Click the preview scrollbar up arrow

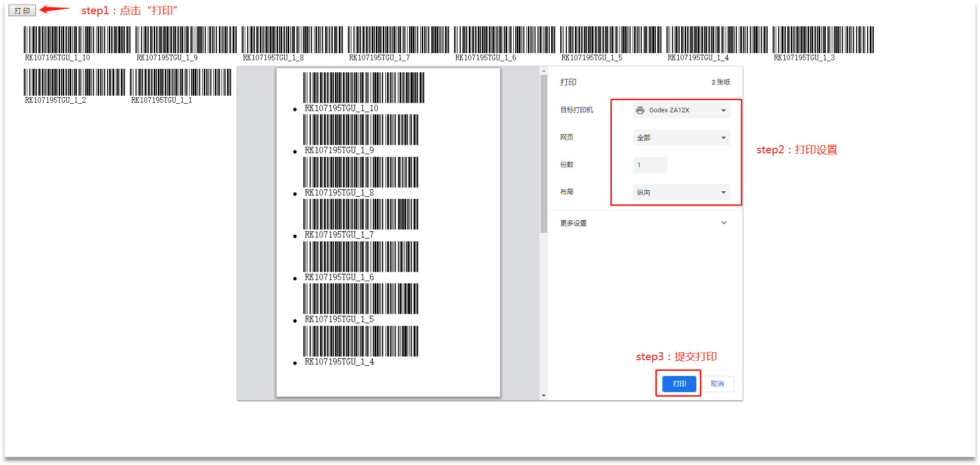pyautogui.click(x=544, y=71)
